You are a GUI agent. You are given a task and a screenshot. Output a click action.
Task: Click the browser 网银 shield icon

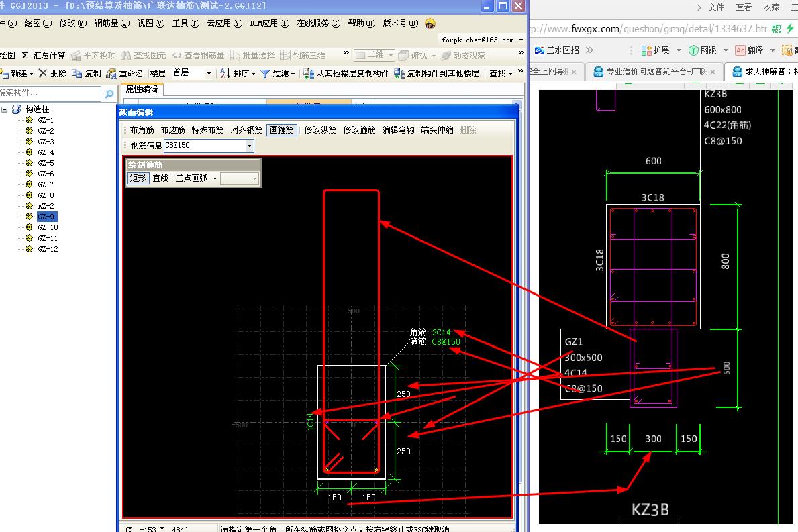point(693,50)
